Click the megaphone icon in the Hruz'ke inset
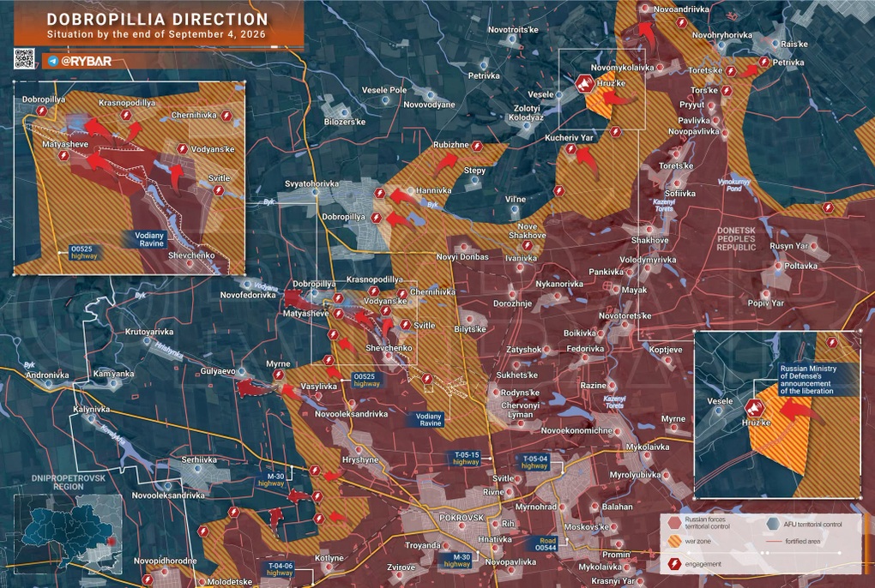This screenshot has width=875, height=588. click(x=754, y=409)
